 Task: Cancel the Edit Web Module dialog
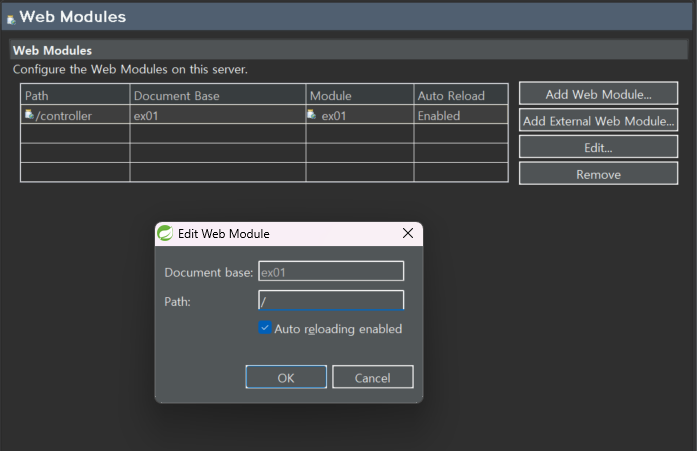pos(373,377)
